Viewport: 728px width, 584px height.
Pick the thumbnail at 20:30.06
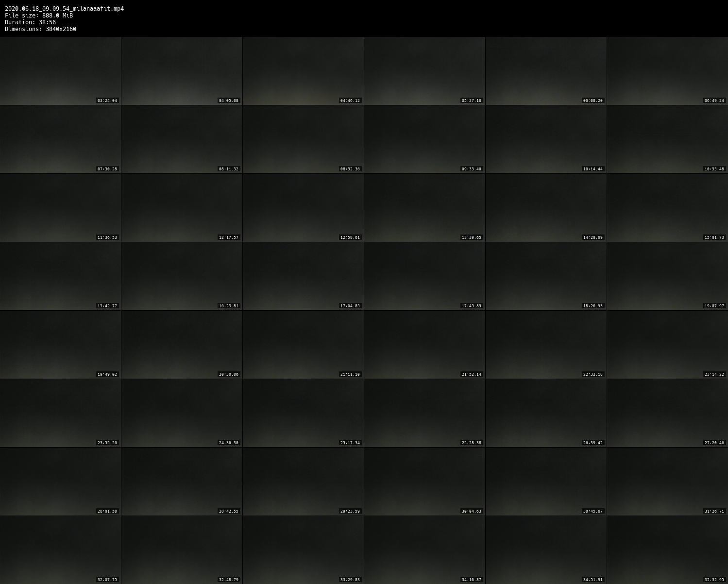[x=182, y=345]
